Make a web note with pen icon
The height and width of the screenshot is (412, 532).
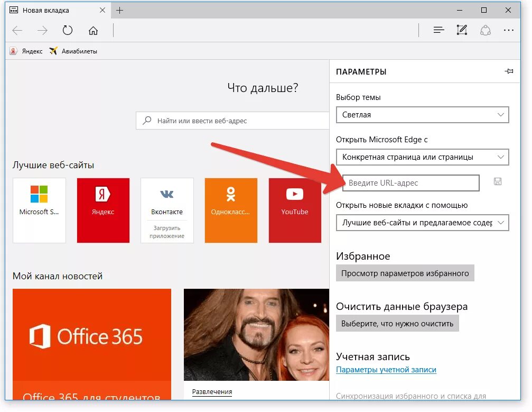[x=462, y=30]
